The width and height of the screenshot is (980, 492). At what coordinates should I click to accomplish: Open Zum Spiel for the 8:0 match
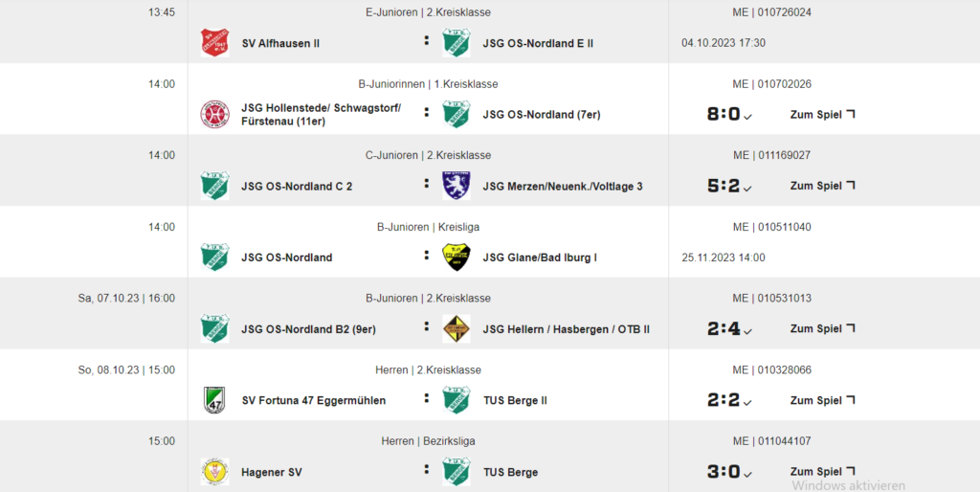(822, 115)
